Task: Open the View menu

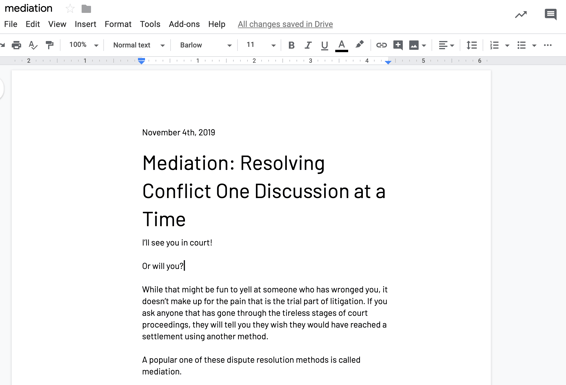Action: (x=57, y=24)
